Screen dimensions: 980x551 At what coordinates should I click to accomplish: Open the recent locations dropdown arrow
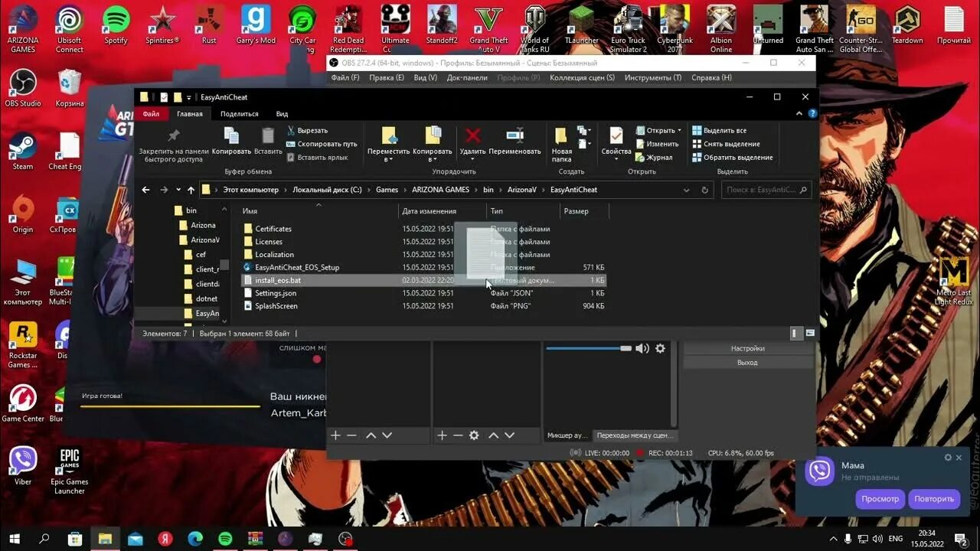(178, 190)
